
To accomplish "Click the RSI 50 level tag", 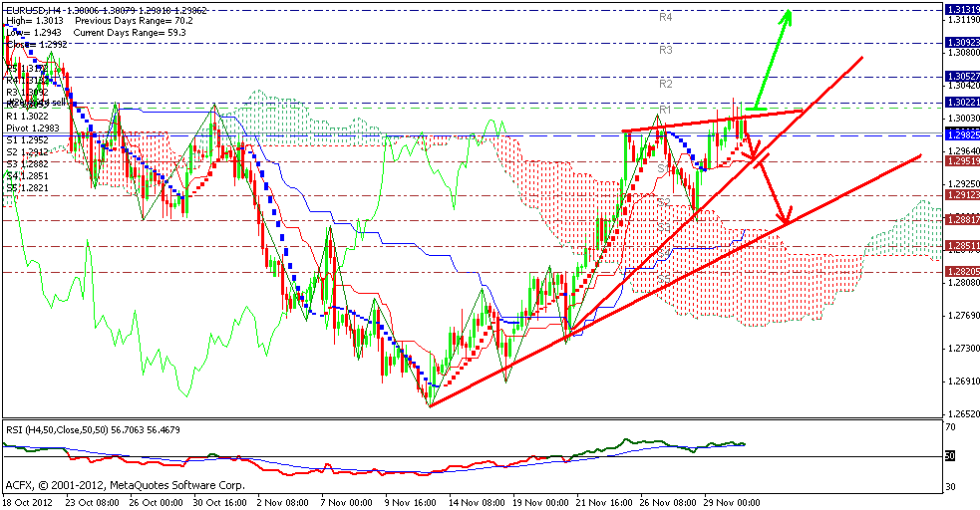I will pyautogui.click(x=951, y=456).
